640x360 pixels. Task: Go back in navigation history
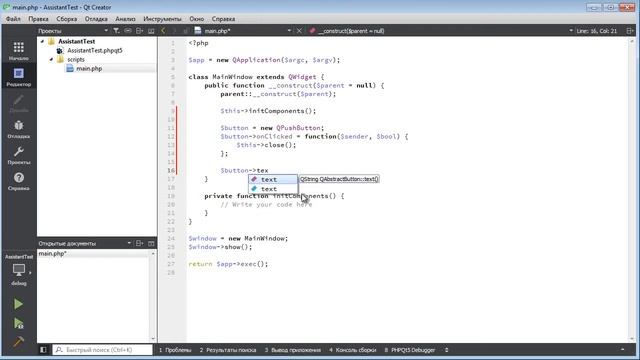coord(163,31)
